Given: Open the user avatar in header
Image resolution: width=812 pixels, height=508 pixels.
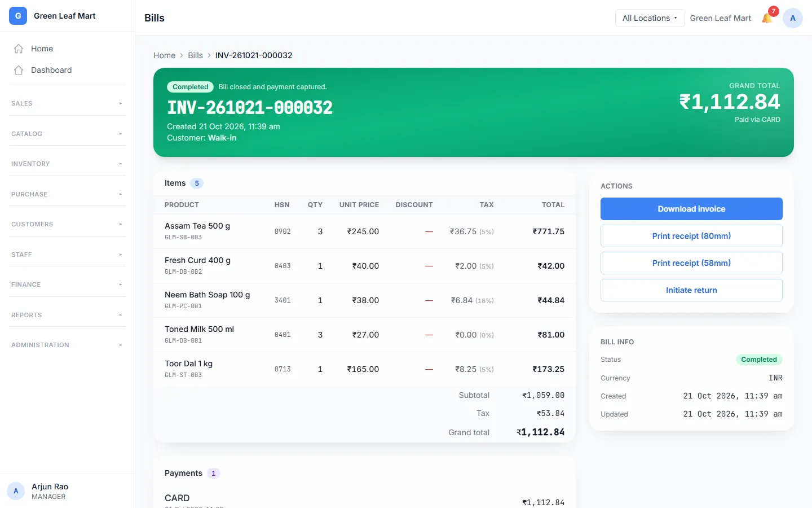Looking at the screenshot, I should (793, 18).
